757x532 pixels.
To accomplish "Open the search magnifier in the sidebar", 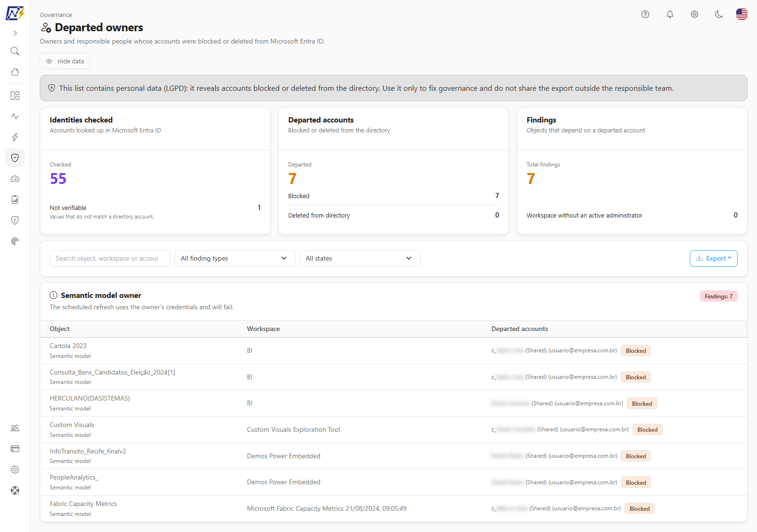I will (x=15, y=51).
